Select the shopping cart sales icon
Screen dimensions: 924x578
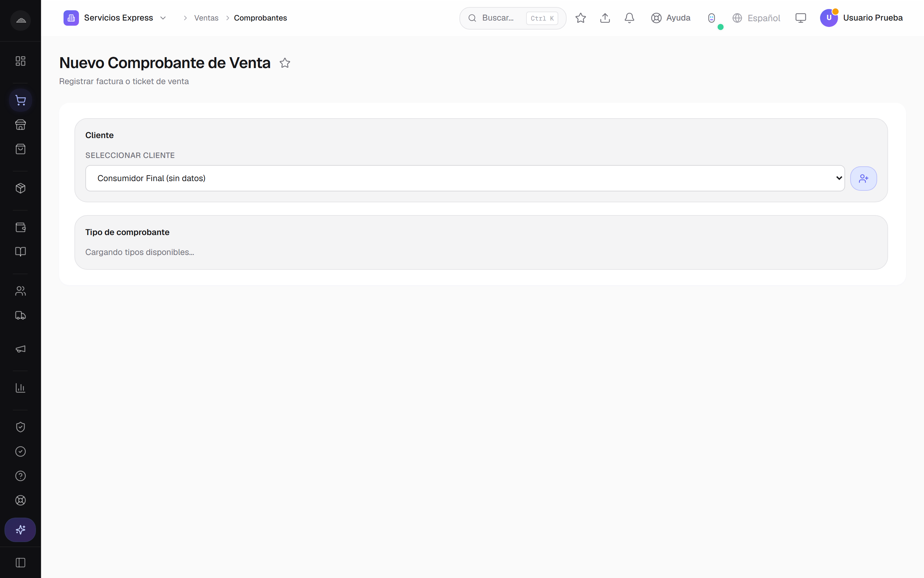(21, 101)
